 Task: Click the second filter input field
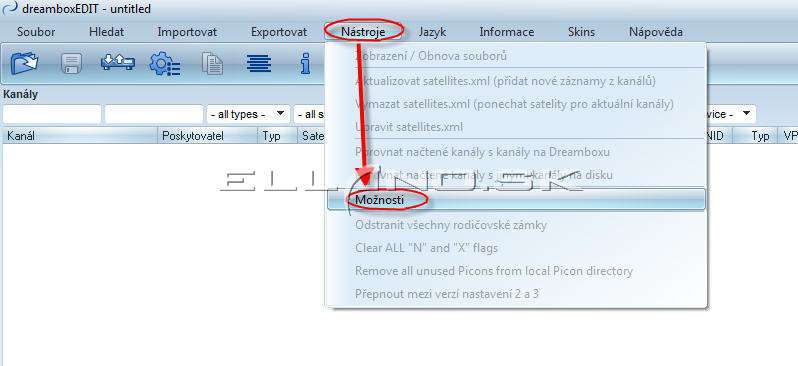tap(154, 115)
